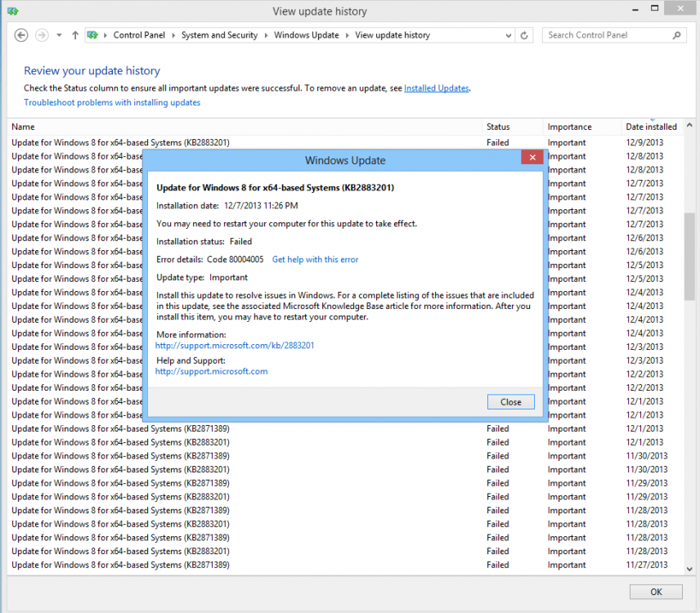Click Get help with this error
Screen dimensions: 700x613
[315, 260]
